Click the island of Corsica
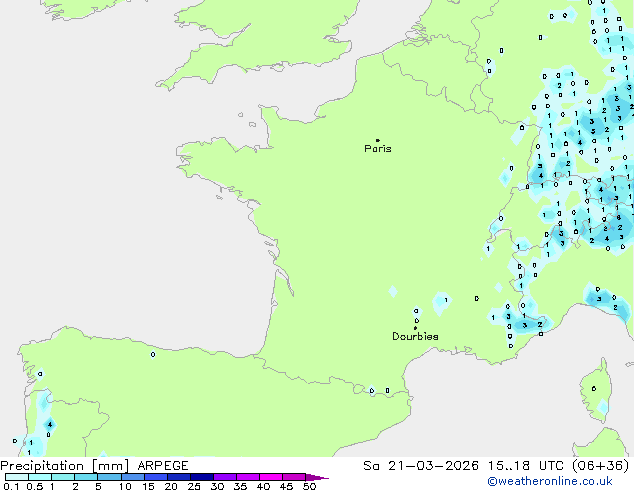The image size is (634, 490). pos(601,392)
